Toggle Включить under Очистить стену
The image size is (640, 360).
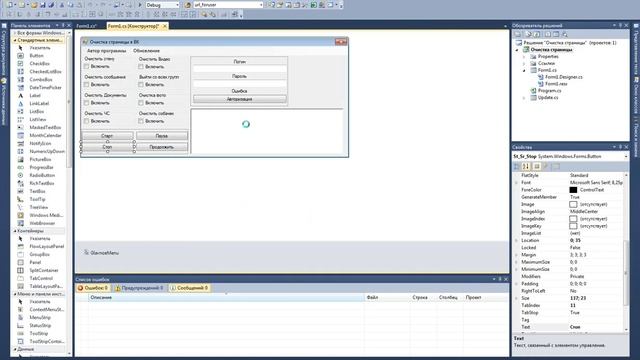coord(86,66)
